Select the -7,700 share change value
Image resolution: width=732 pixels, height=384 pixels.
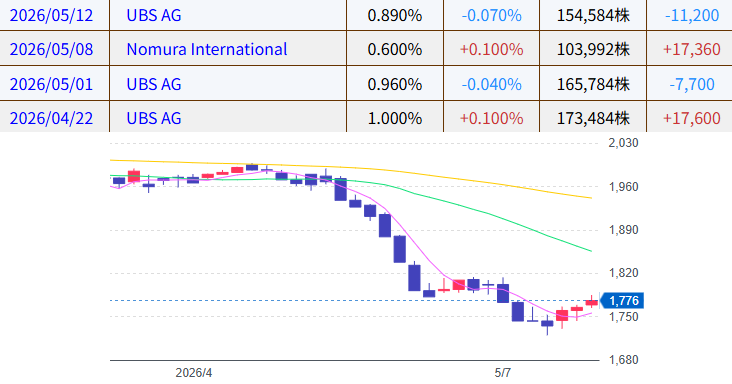(x=692, y=84)
